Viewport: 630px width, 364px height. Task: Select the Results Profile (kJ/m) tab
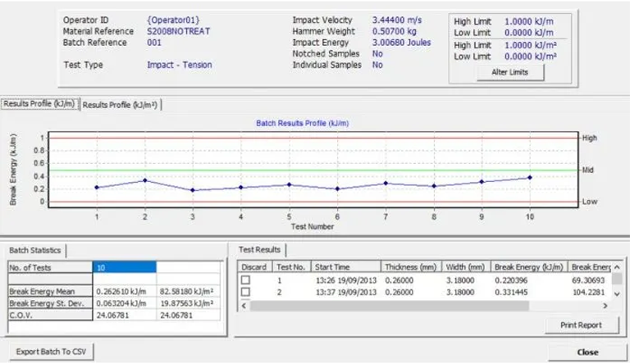[39, 104]
